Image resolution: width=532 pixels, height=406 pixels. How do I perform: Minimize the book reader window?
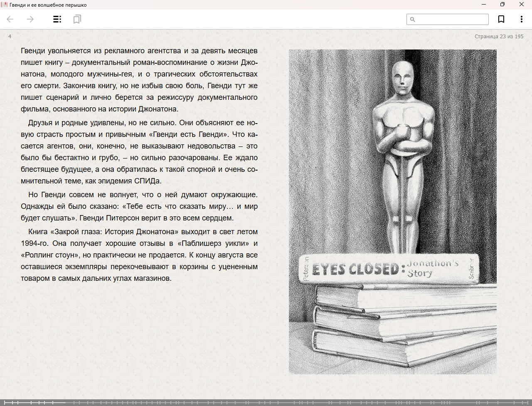484,5
